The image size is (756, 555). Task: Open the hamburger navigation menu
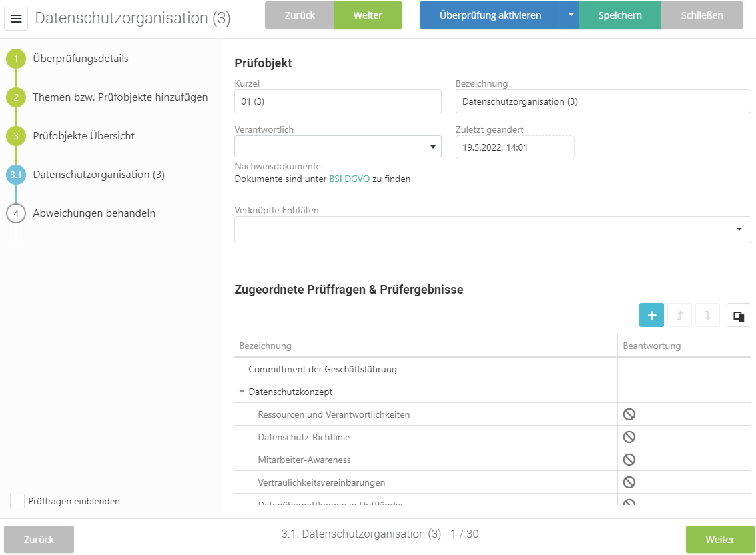click(17, 19)
